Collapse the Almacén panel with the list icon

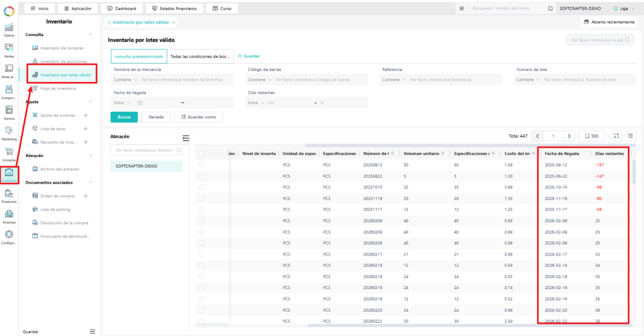pyautogui.click(x=186, y=138)
